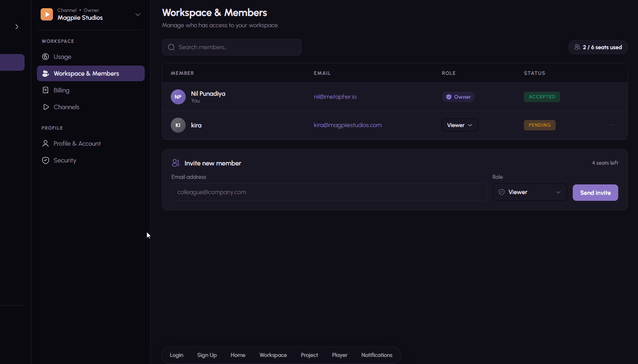Expand the collapsed sidebar with the chevron arrow

click(x=17, y=27)
